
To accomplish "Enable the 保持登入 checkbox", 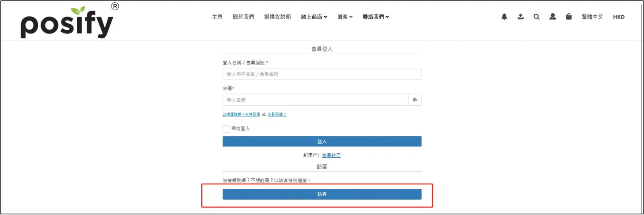I will pyautogui.click(x=226, y=129).
